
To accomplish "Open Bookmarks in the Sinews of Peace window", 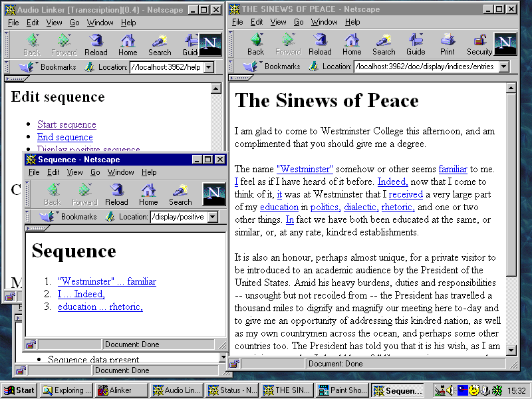I will [x=272, y=66].
